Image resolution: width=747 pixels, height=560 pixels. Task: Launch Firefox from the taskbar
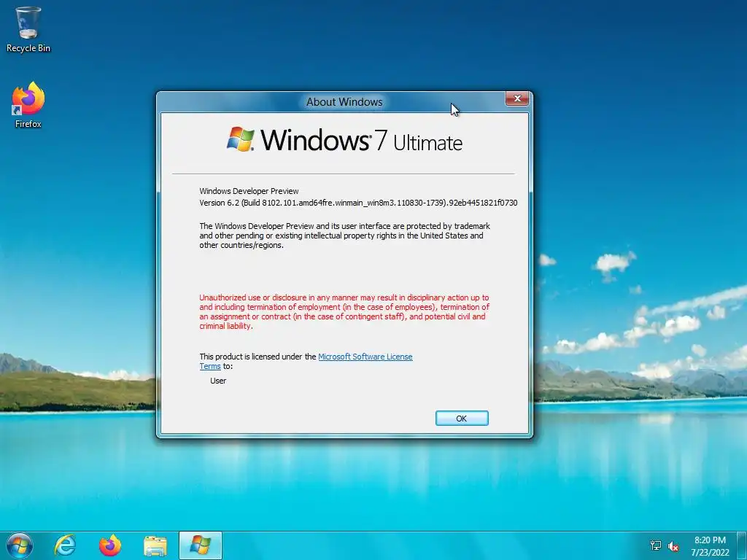110,545
